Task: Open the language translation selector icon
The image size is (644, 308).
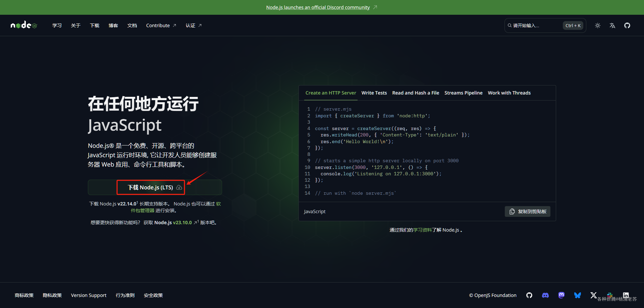Action: click(x=612, y=25)
